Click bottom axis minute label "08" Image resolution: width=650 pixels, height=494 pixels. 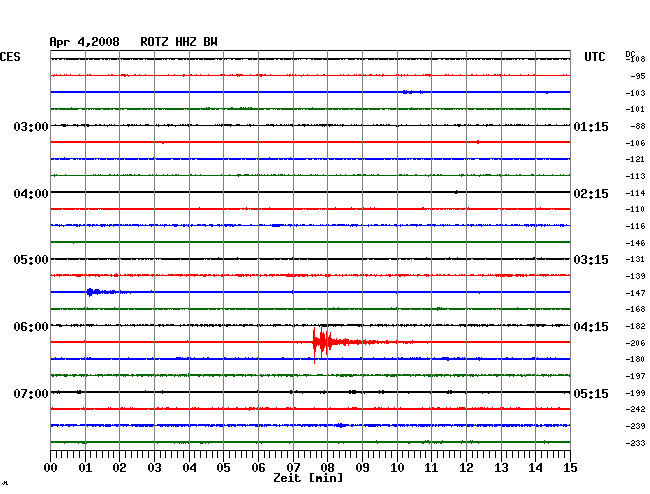(327, 468)
